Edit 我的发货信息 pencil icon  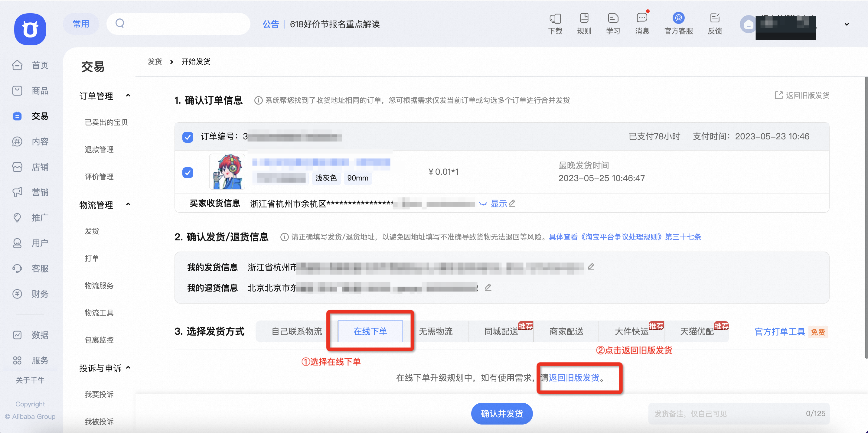(x=591, y=267)
